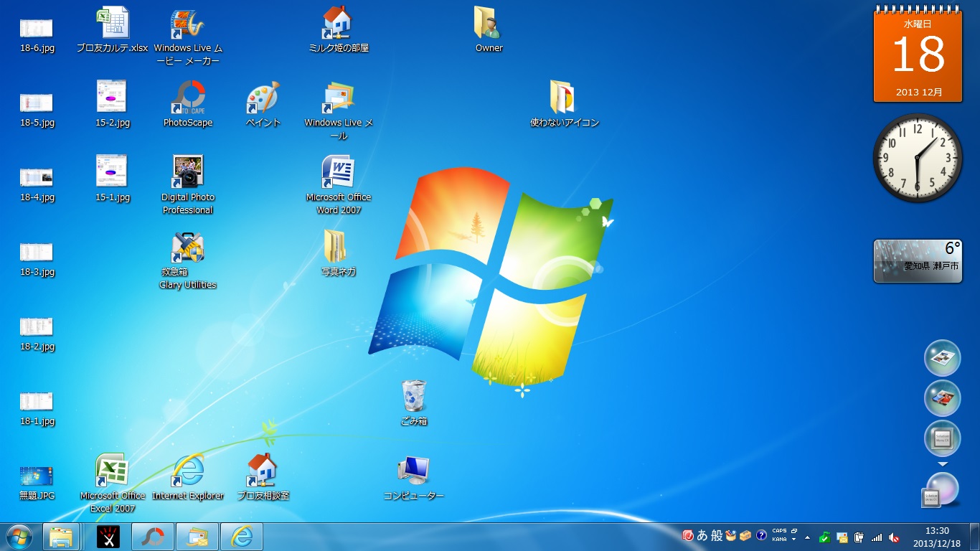Screen dimensions: 980x551
Task: Open the コンピューター icon
Action: [x=414, y=478]
